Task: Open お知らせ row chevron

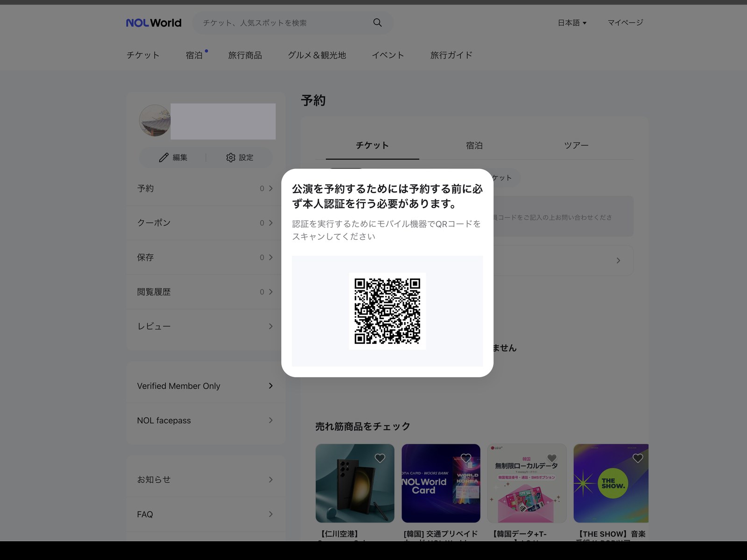Action: pos(271,480)
